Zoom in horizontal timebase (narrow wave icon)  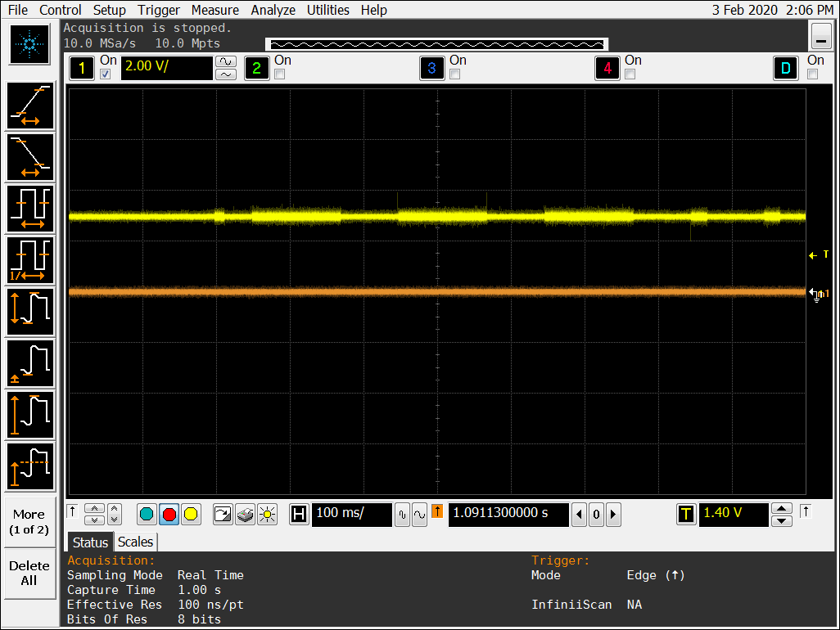click(x=403, y=515)
